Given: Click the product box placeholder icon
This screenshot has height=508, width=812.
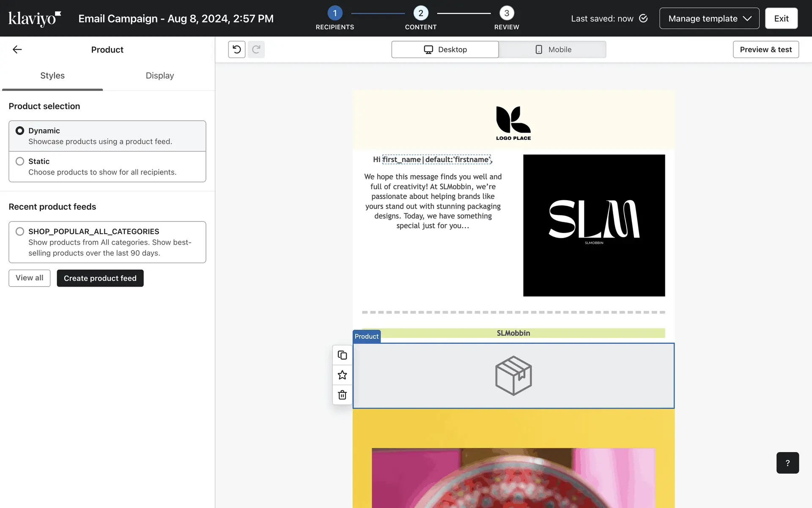Looking at the screenshot, I should (x=513, y=376).
